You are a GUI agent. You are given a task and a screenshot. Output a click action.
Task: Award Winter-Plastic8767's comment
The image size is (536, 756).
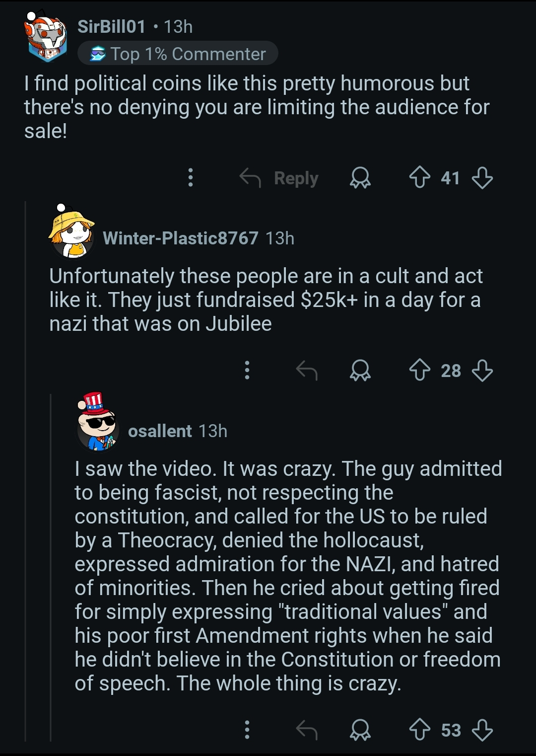pyautogui.click(x=360, y=370)
